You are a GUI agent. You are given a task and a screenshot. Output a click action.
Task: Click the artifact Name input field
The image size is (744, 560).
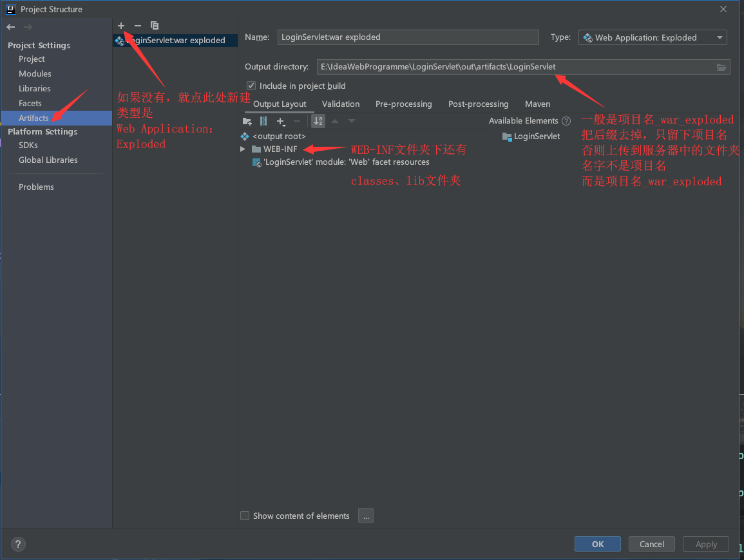click(408, 37)
